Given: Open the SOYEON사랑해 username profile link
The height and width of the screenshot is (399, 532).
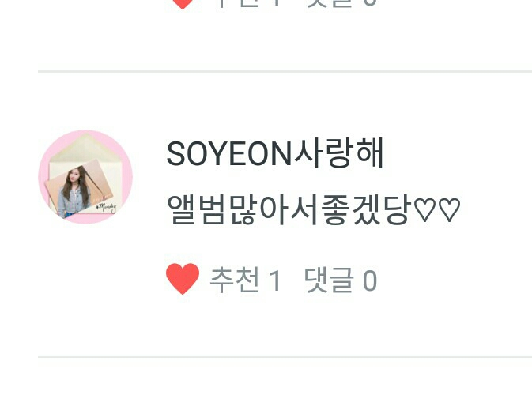Looking at the screenshot, I should (275, 153).
